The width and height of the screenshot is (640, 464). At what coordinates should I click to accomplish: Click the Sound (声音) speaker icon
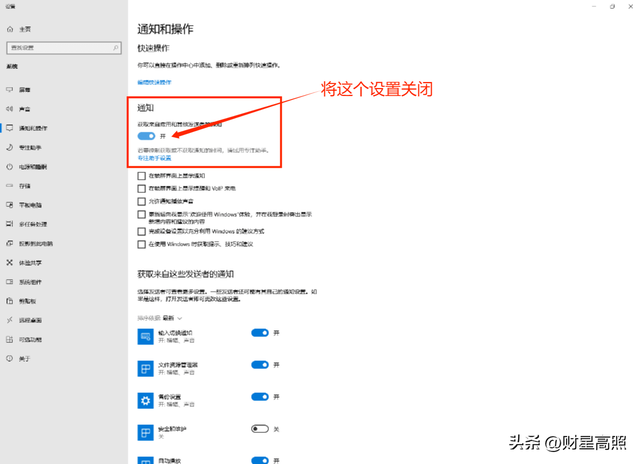(x=9, y=108)
